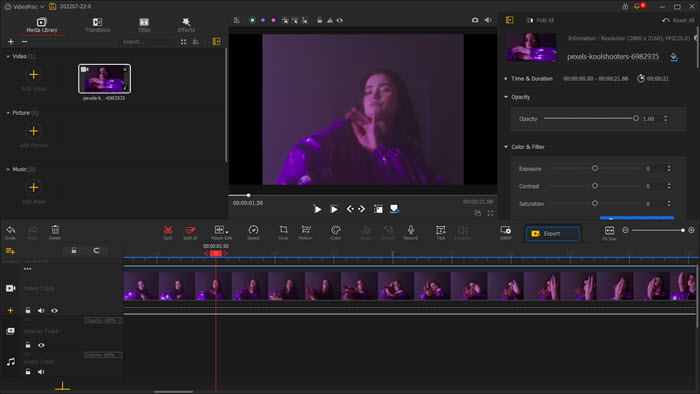The image size is (700, 394).
Task: Switch to the Media Library tab
Action: click(x=42, y=25)
